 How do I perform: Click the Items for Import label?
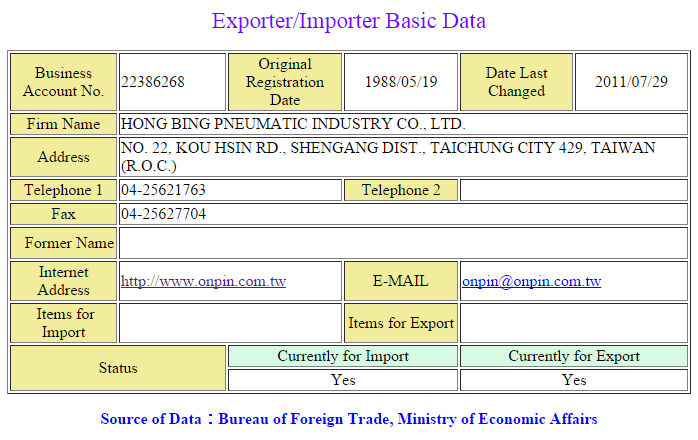pyautogui.click(x=63, y=323)
